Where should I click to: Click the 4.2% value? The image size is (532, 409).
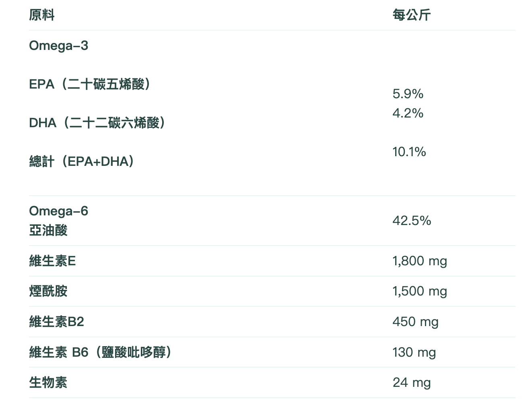(x=408, y=113)
